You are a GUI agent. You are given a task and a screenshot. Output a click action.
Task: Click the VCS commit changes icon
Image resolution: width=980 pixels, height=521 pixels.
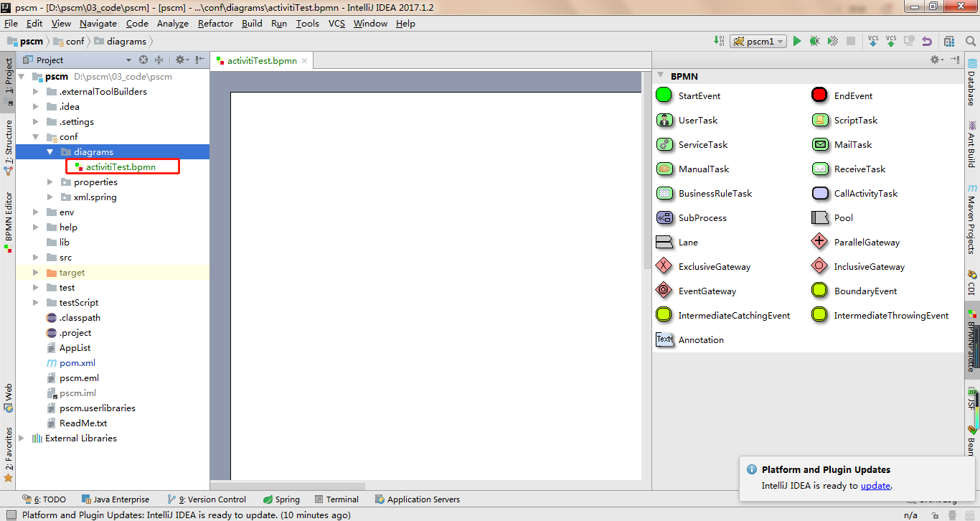(x=891, y=42)
